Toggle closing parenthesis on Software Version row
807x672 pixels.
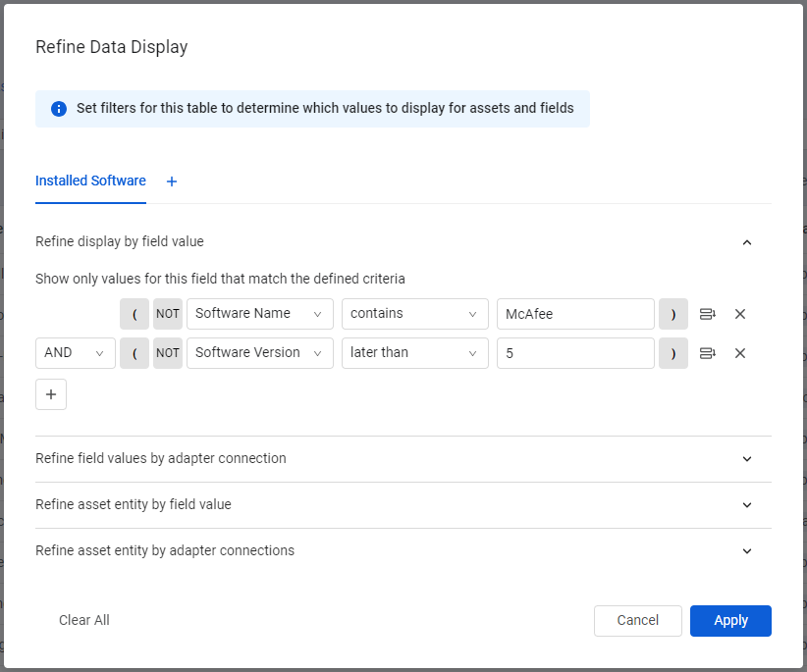(x=673, y=353)
